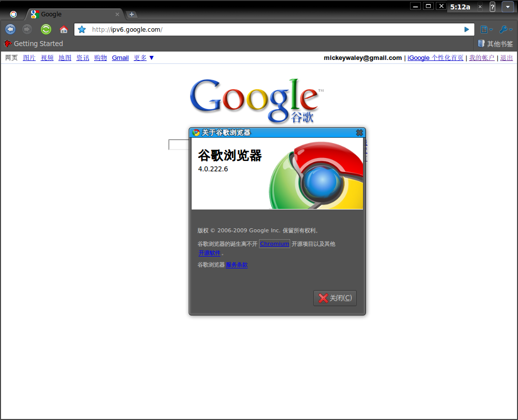The height and width of the screenshot is (420, 518).
Task: Click the 网页 item in Google's navigation
Action: [x=11, y=58]
